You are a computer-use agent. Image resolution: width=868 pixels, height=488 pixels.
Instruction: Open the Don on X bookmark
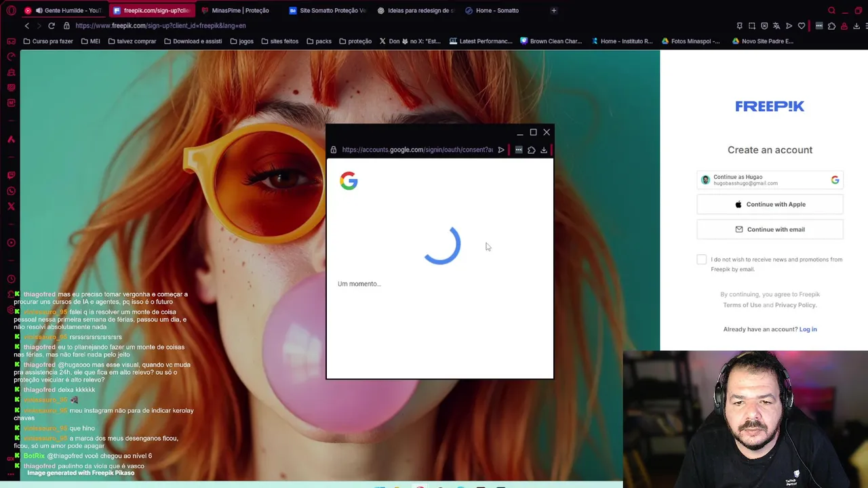410,41
